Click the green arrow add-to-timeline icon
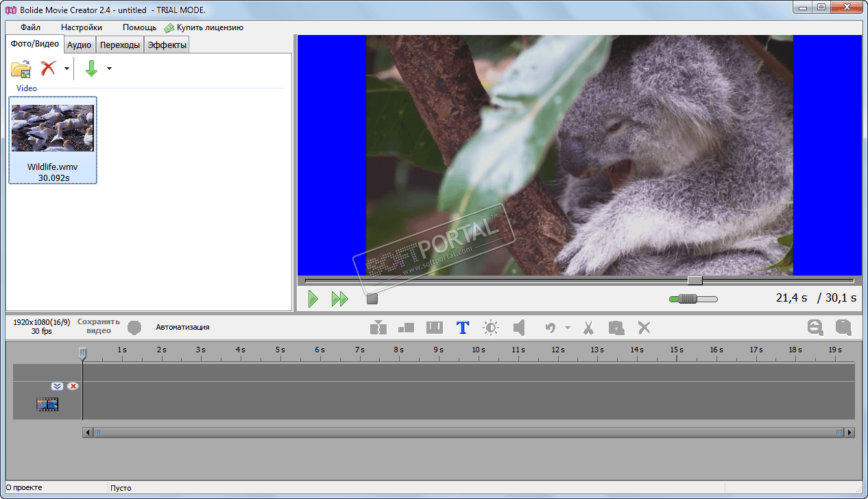868x499 pixels. pyautogui.click(x=91, y=69)
